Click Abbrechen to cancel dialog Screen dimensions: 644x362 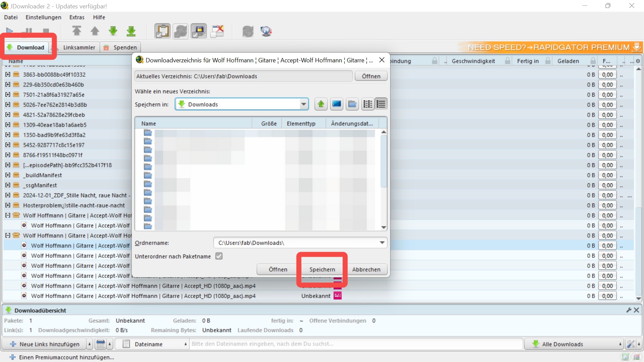(366, 269)
